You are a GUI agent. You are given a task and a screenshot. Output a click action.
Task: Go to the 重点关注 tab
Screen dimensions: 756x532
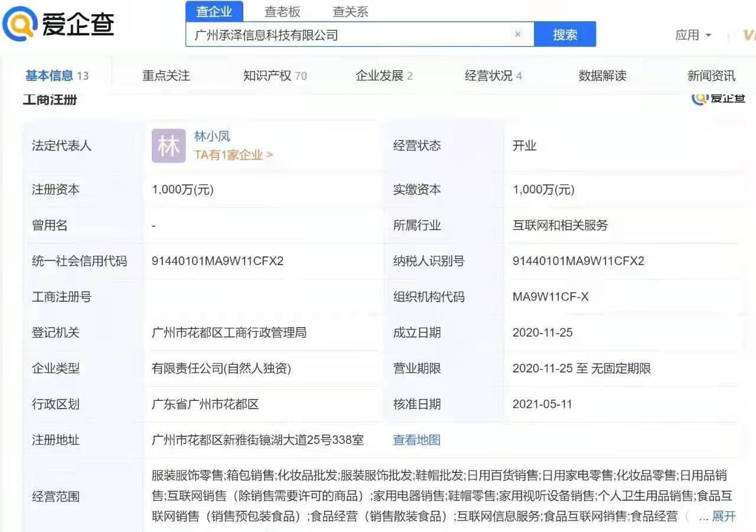pyautogui.click(x=166, y=76)
